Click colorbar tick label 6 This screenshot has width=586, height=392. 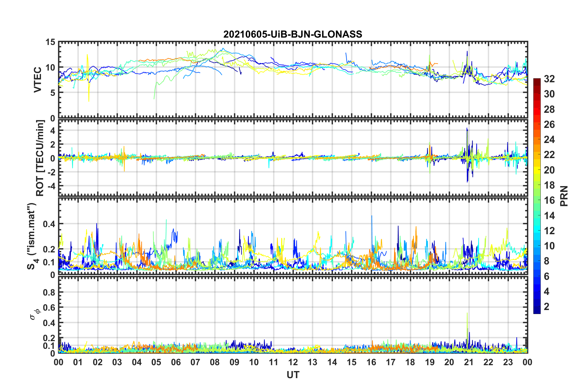pyautogui.click(x=546, y=276)
